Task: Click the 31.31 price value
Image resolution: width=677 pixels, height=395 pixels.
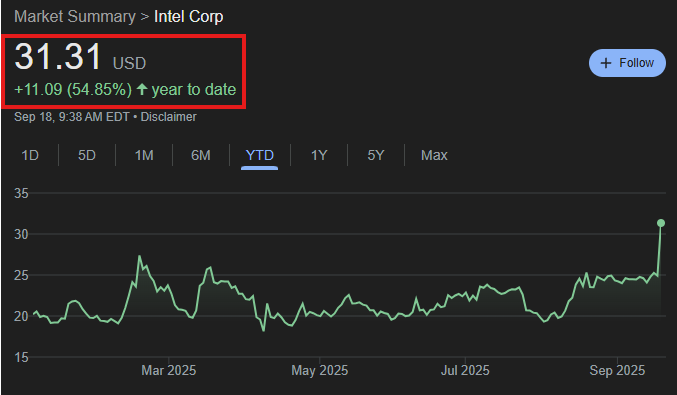Action: [58, 56]
